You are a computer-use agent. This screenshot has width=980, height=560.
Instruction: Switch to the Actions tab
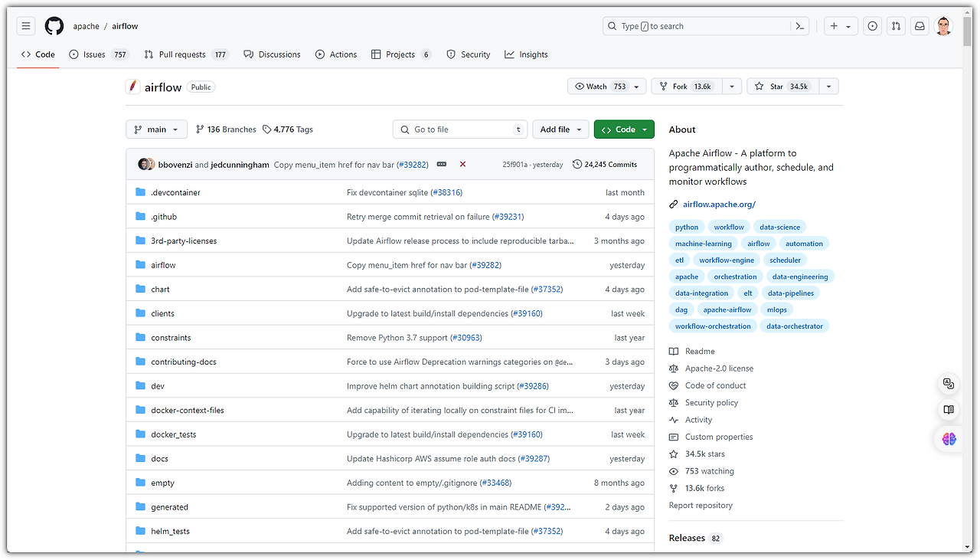pyautogui.click(x=336, y=54)
